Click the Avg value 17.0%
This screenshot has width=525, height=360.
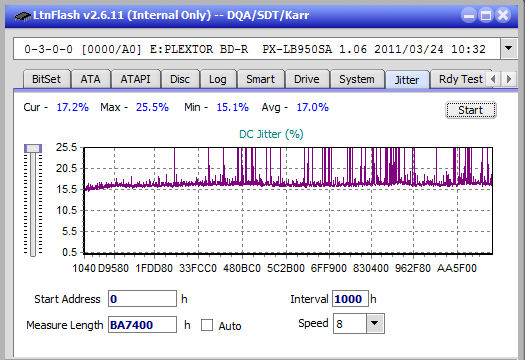(x=313, y=107)
